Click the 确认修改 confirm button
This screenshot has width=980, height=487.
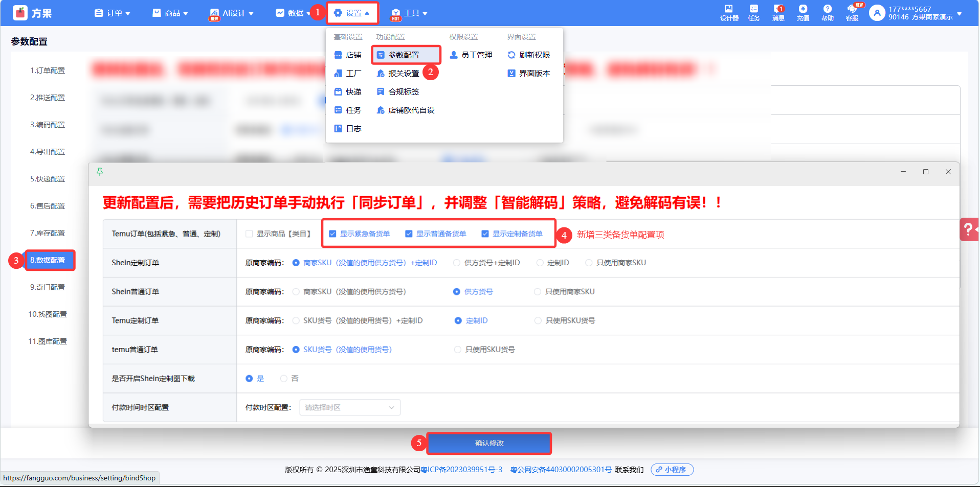(489, 443)
